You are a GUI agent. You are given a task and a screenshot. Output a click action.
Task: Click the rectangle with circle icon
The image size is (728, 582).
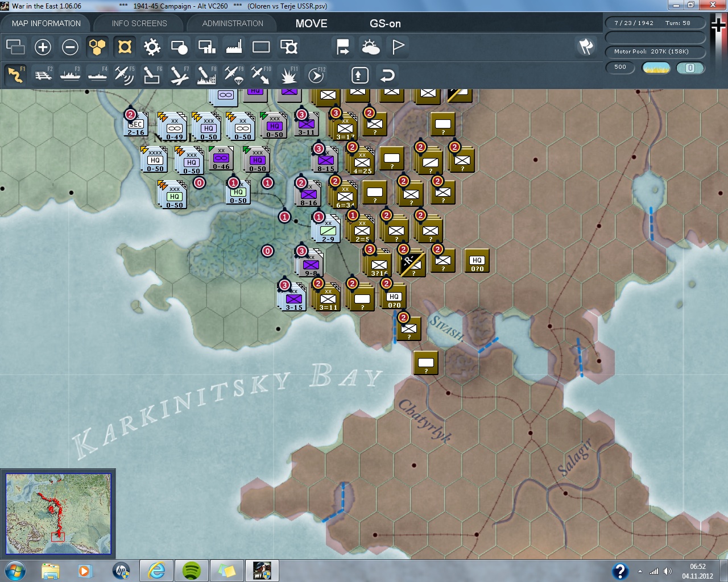pos(179,47)
